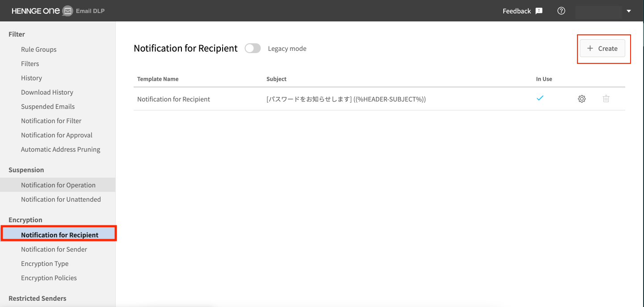This screenshot has height=307, width=644.
Task: Select Notification for Filter
Action: tap(51, 121)
